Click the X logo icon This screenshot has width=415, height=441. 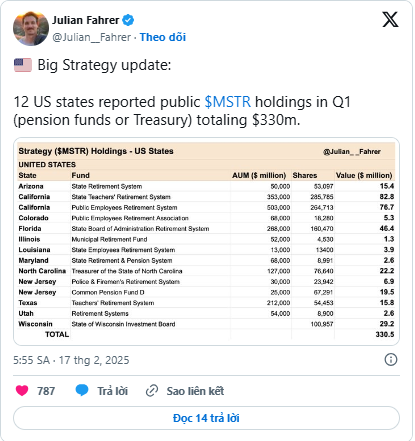tap(390, 20)
